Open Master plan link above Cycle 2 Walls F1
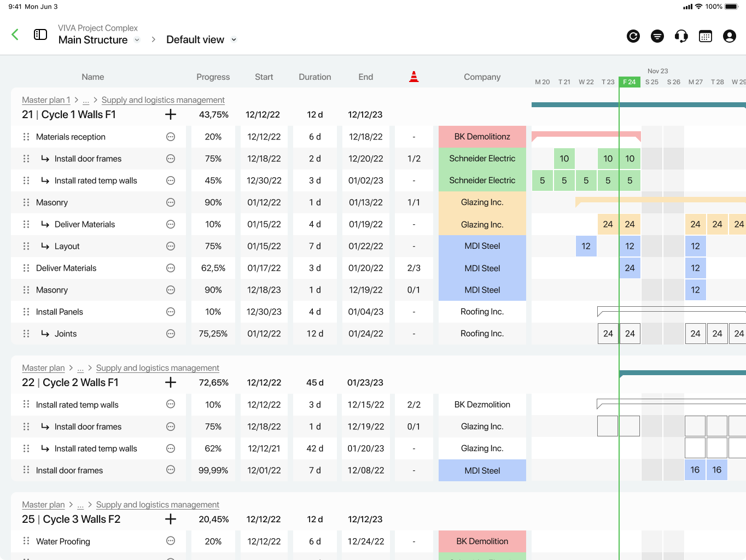 pos(43,368)
